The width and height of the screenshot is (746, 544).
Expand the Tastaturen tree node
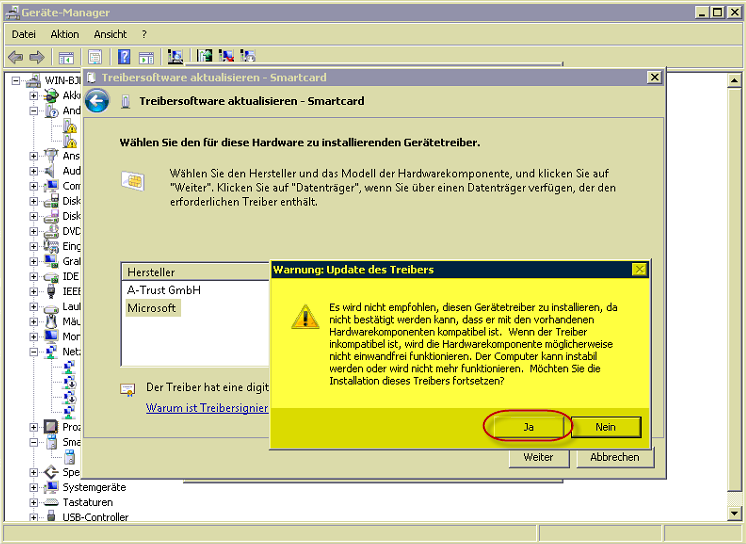pyautogui.click(x=35, y=502)
